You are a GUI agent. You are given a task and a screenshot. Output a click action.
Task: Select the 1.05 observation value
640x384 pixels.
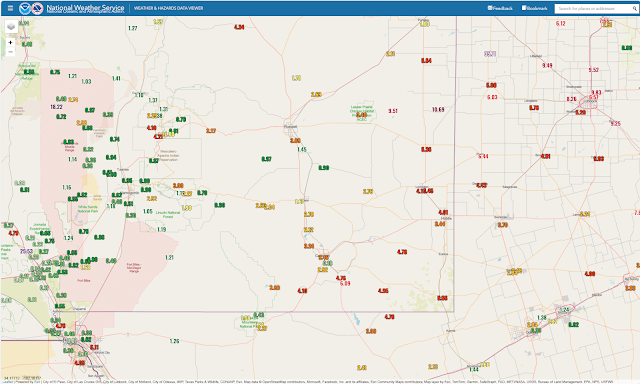148,211
